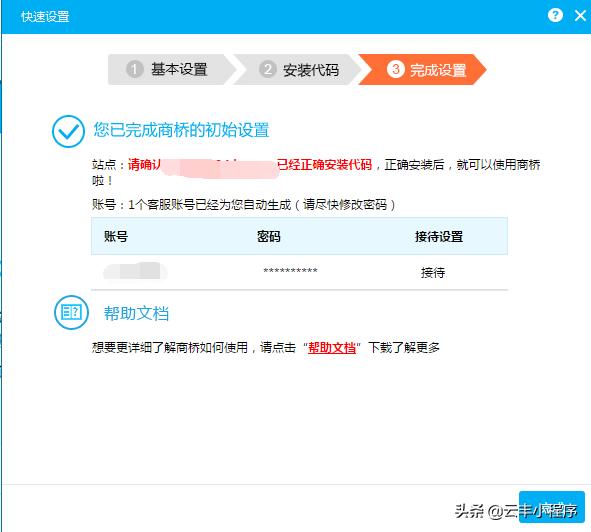The width and height of the screenshot is (591, 532).
Task: Click heading 您已完成商桥的初始设置
Action: (x=181, y=130)
